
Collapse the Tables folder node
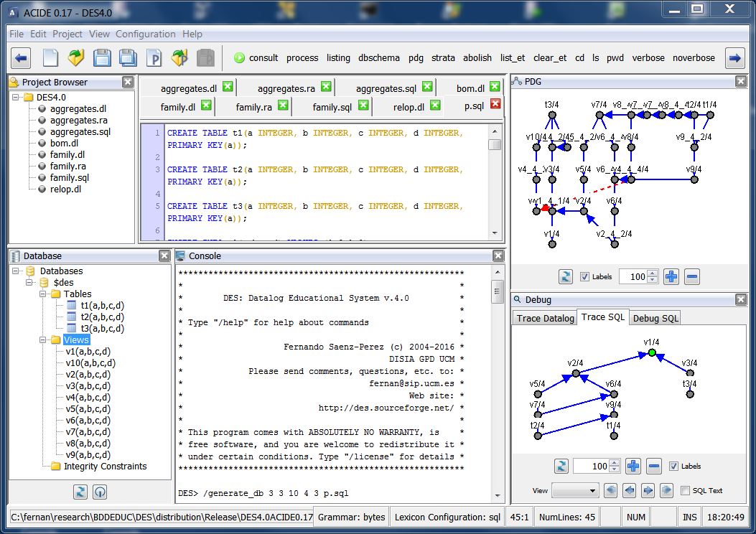(42, 294)
